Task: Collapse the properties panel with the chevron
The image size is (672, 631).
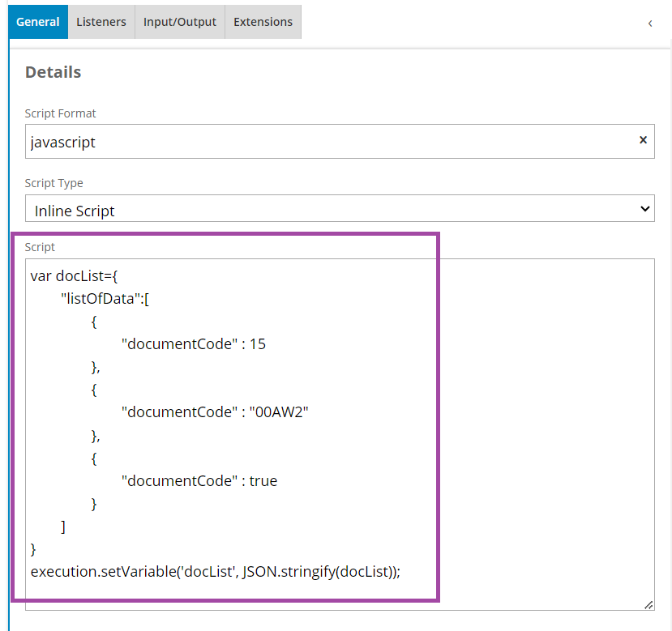Action: 650,23
